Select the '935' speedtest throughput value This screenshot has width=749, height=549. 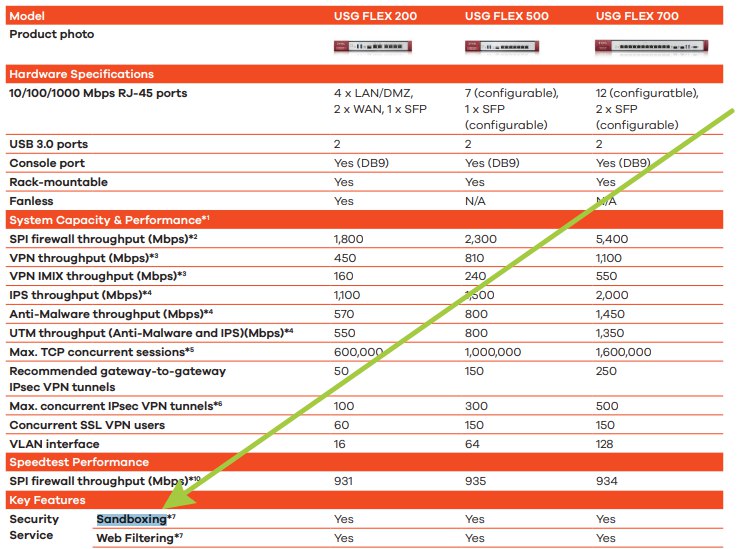[x=475, y=481]
